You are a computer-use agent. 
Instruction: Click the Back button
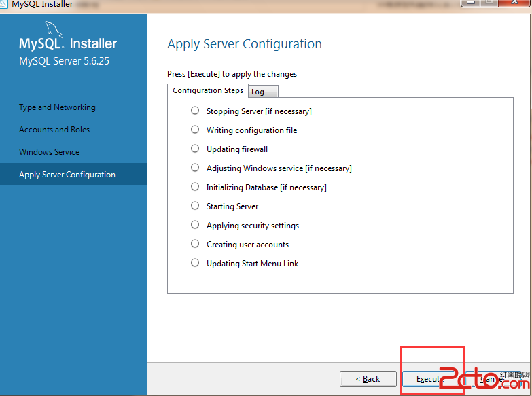coord(368,379)
